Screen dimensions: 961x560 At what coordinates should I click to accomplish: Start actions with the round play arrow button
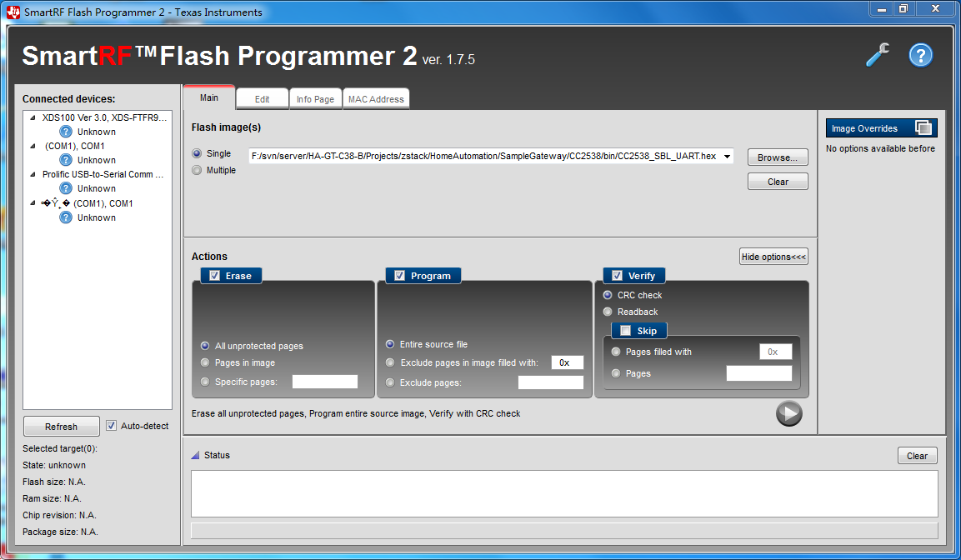788,413
